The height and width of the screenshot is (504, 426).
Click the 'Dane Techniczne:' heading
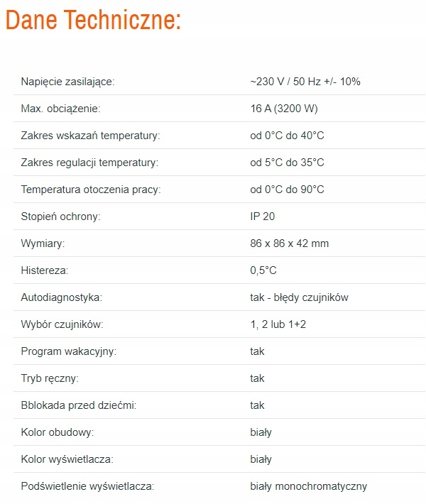pos(93,20)
